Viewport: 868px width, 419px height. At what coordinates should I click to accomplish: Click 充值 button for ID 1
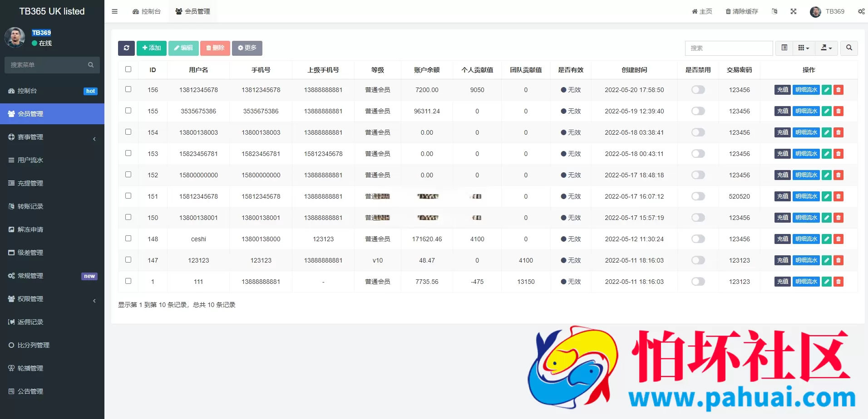click(783, 282)
